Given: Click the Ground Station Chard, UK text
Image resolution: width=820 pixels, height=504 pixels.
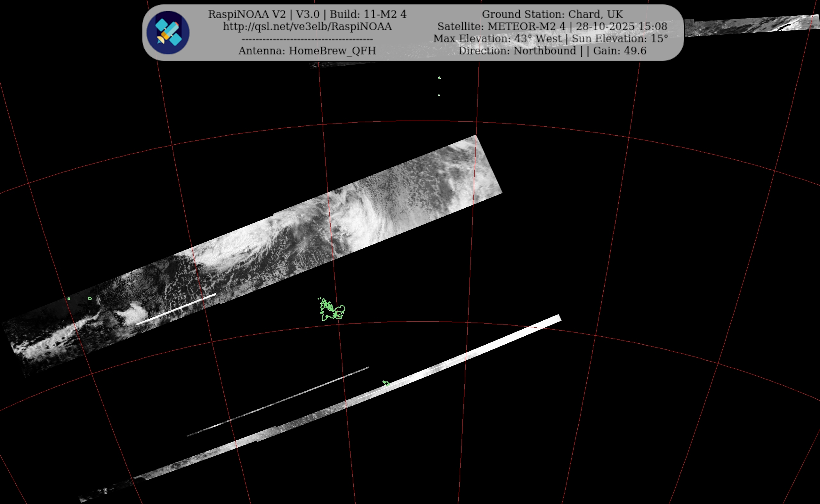Looking at the screenshot, I should pos(552,14).
